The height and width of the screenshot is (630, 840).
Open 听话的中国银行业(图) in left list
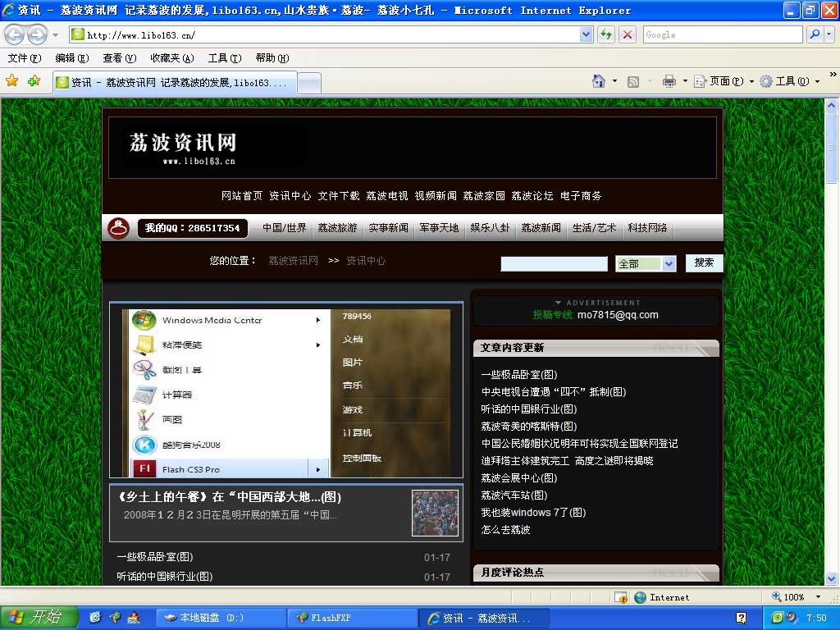[164, 577]
